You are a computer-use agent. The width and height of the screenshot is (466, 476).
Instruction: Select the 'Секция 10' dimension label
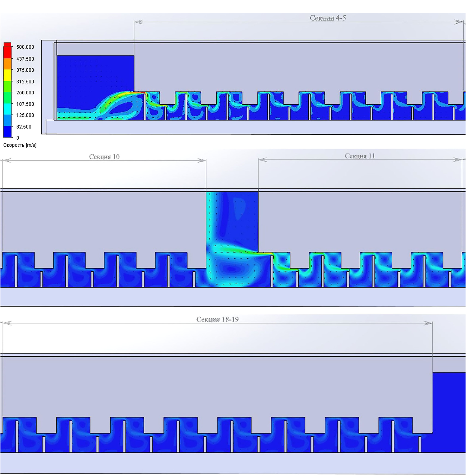104,157
